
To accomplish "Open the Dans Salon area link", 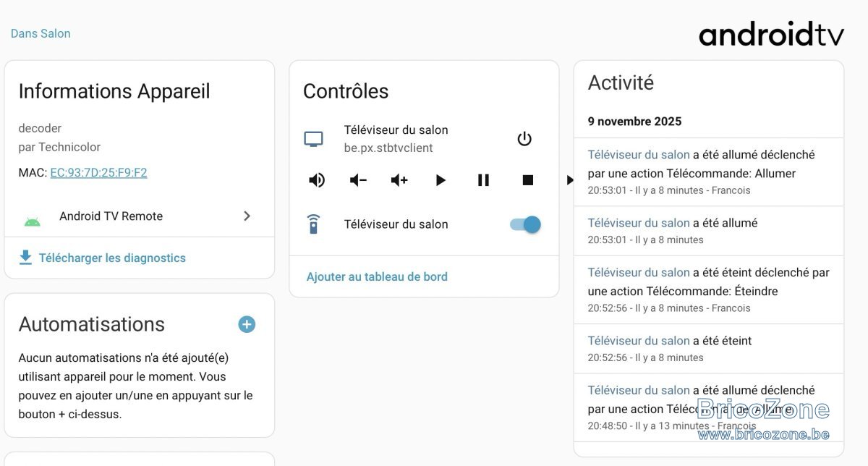I will click(x=41, y=33).
